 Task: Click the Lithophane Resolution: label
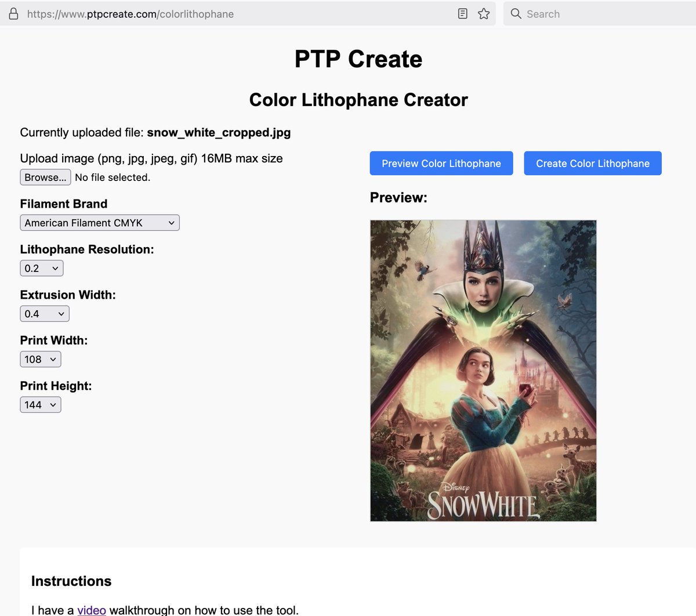[x=87, y=249]
